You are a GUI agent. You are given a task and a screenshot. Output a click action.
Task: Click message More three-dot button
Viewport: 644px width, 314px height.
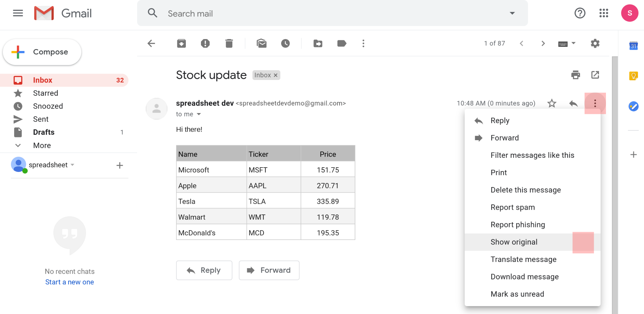[x=595, y=103]
